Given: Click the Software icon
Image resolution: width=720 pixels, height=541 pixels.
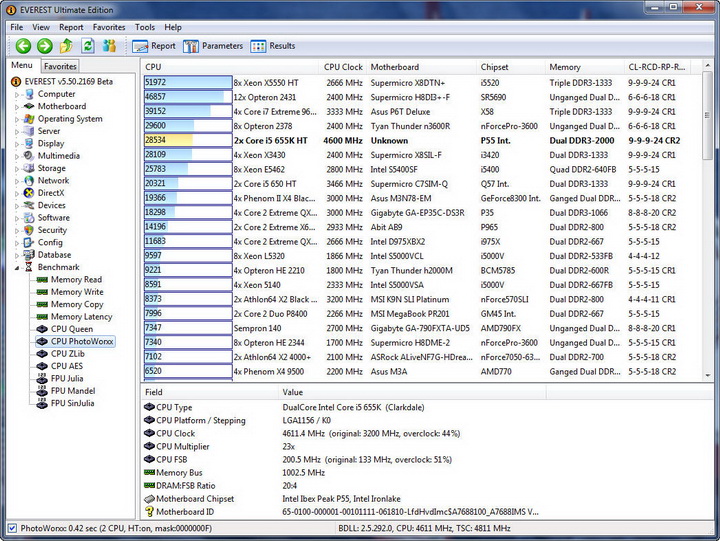Looking at the screenshot, I should pyautogui.click(x=29, y=218).
